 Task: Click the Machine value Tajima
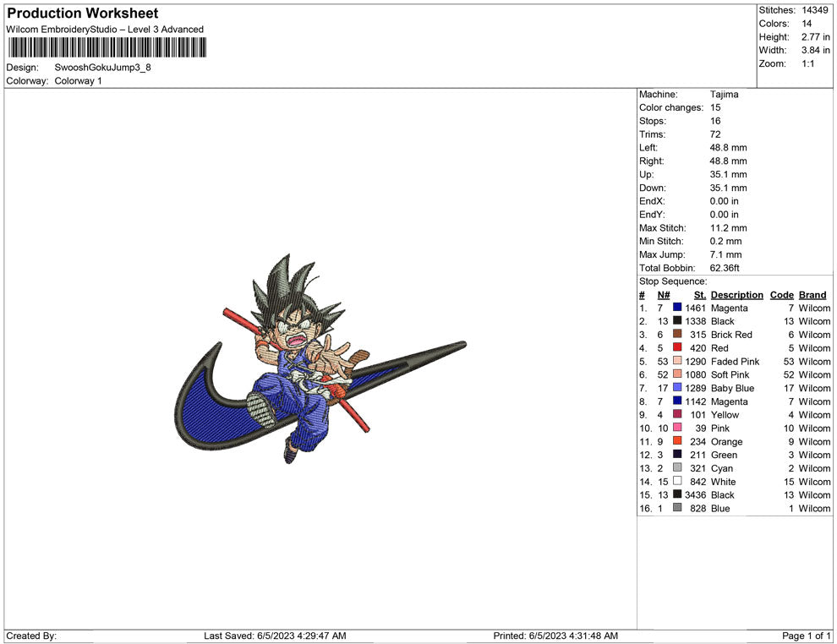724,95
